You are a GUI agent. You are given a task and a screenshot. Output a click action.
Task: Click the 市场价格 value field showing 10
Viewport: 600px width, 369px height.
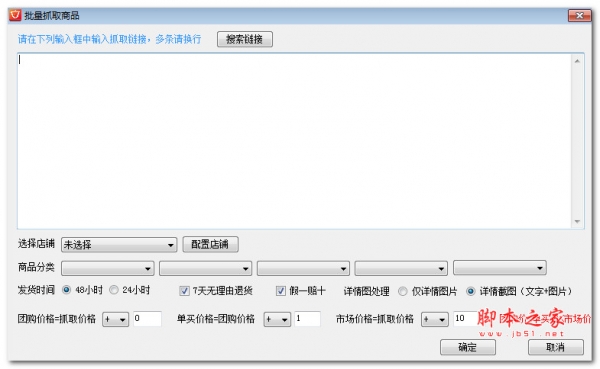tap(465, 319)
